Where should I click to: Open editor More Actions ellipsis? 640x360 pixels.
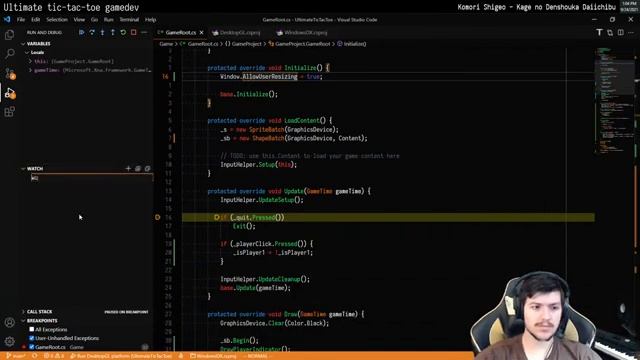tap(631, 32)
